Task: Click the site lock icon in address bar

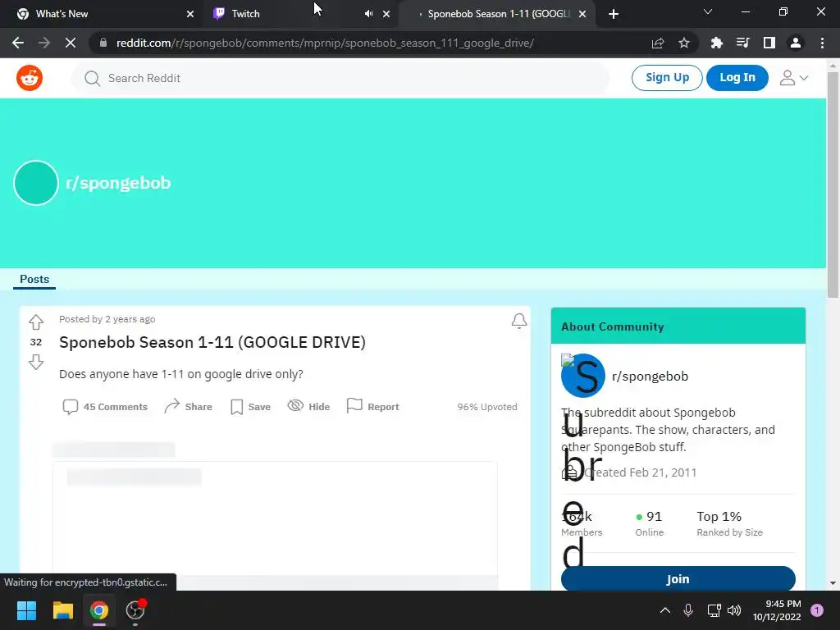Action: pyautogui.click(x=103, y=43)
